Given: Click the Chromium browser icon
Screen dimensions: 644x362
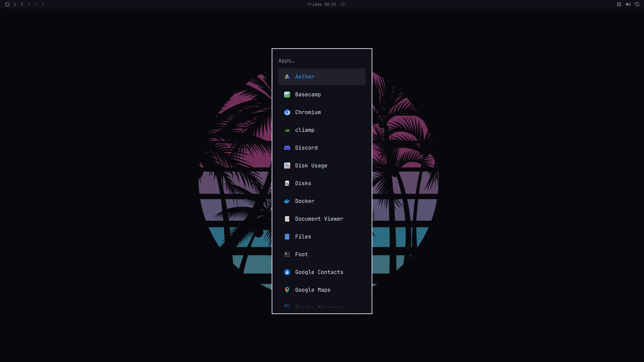Looking at the screenshot, I should (287, 112).
